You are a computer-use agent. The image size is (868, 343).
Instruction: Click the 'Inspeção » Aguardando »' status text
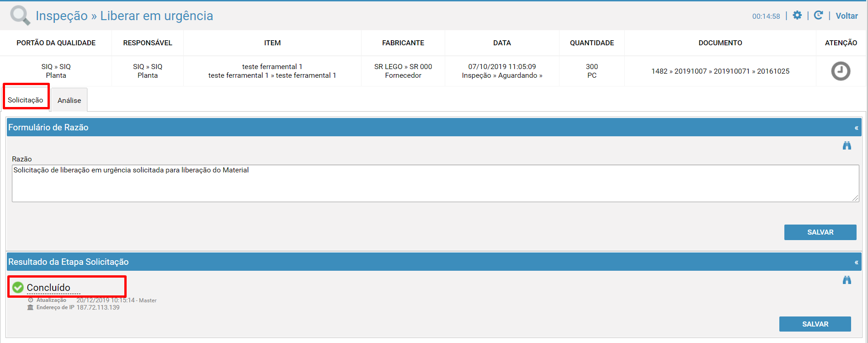coord(502,75)
